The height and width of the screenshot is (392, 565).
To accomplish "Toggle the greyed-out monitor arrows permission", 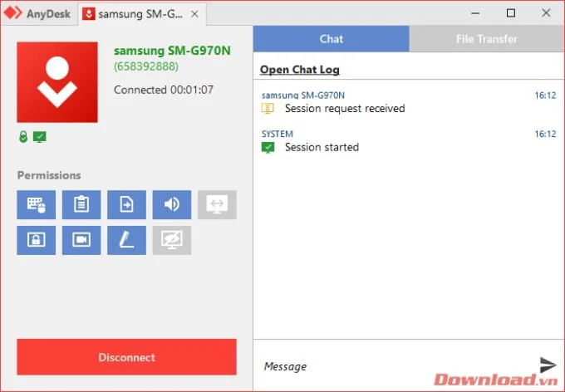I will pos(217,204).
